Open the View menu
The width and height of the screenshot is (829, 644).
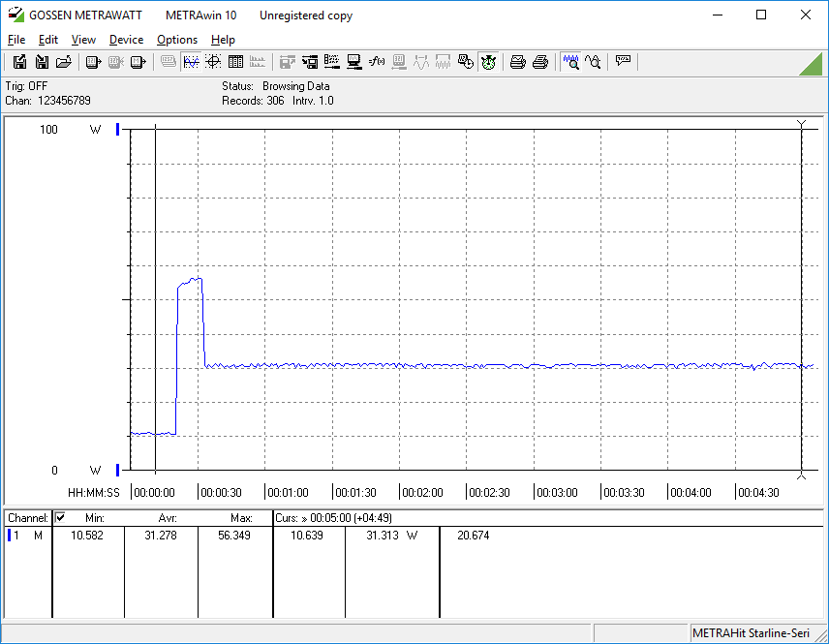click(83, 40)
